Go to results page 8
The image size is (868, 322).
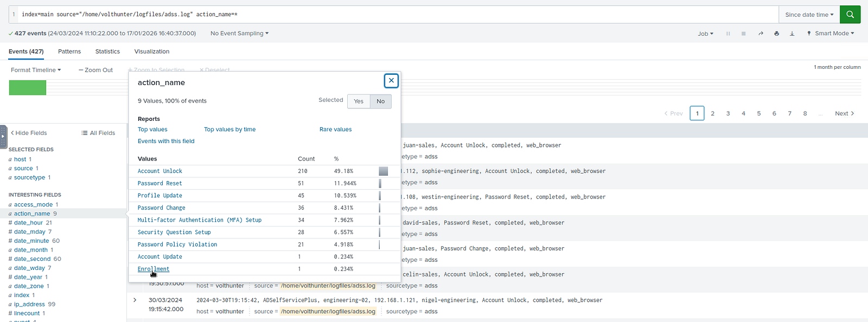click(805, 113)
